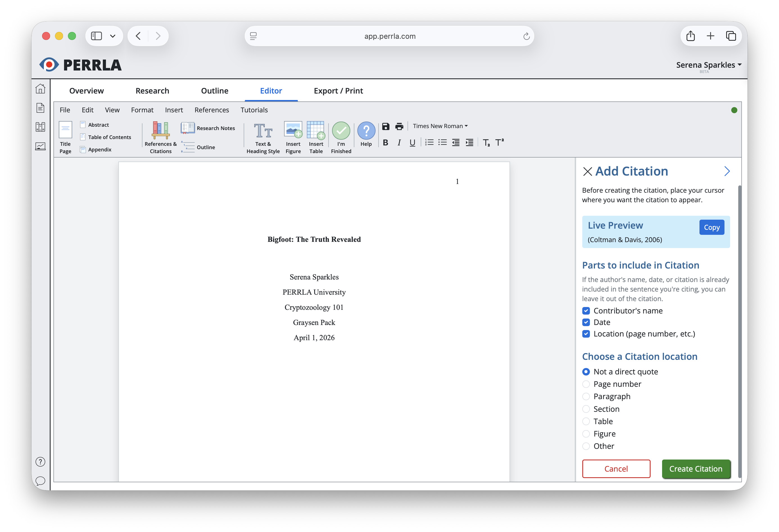Open the Format menu
779x532 pixels.
point(142,110)
